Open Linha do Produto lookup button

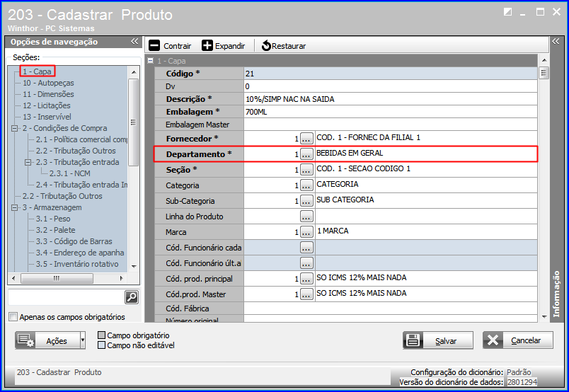pos(306,217)
